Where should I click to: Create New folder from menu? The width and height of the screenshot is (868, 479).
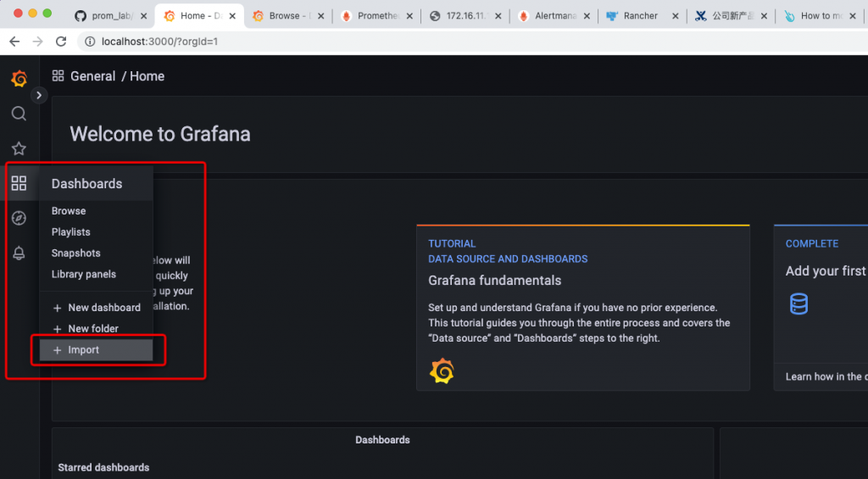pos(97,328)
